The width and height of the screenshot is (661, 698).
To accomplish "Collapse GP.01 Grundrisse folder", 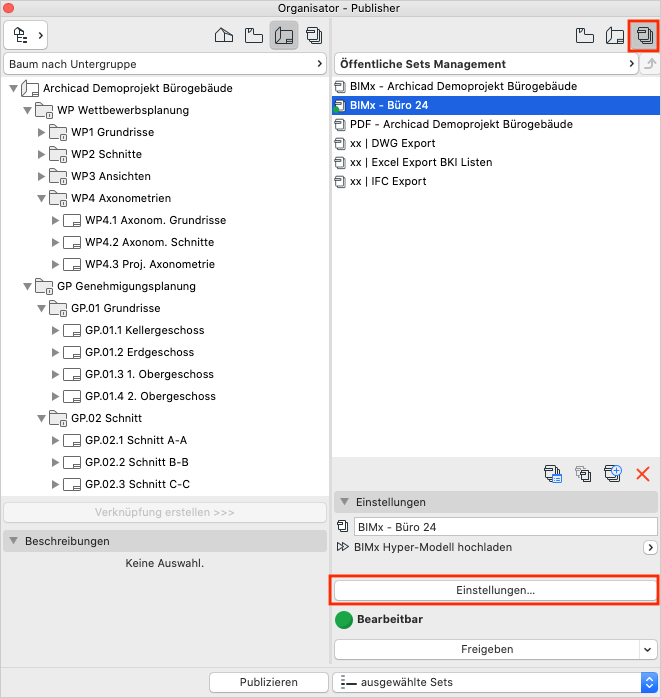I will click(x=41, y=308).
